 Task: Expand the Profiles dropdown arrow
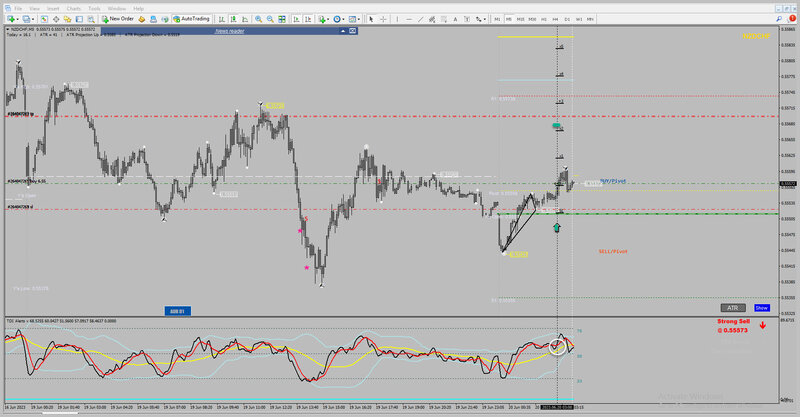click(33, 19)
